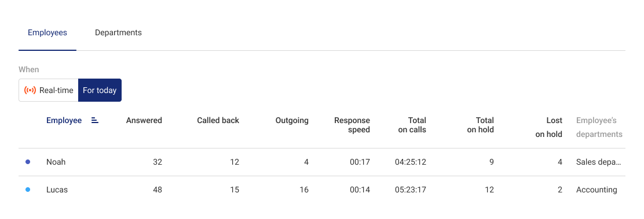Screen dimensions: 644x219
Task: Click the live broadcast icon in Real-time
Action: click(x=30, y=90)
